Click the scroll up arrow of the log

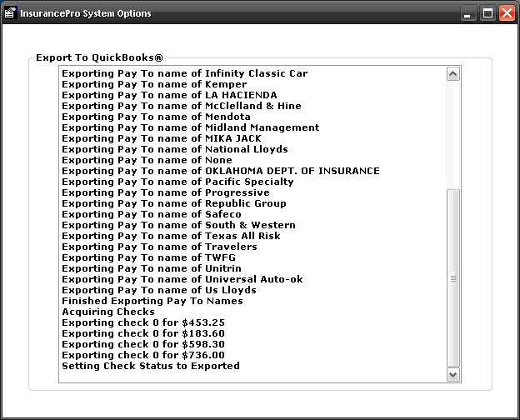click(x=453, y=74)
